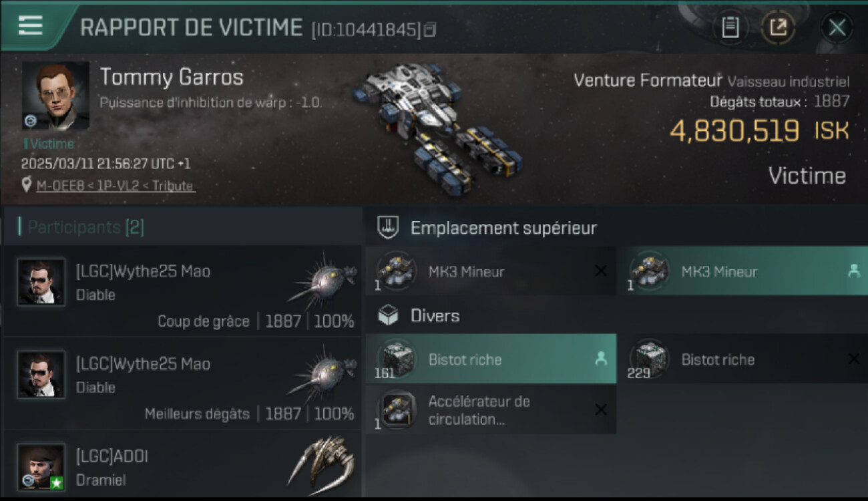Select the destroyed Bistot riche stack of 229
The image size is (868, 501).
(x=744, y=359)
